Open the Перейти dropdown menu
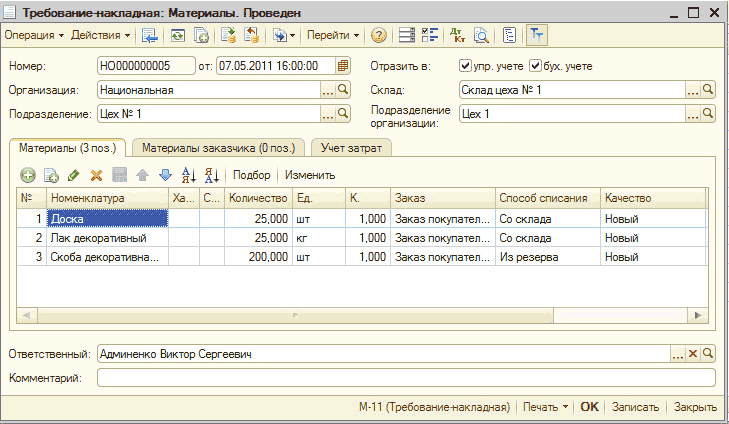 coord(334,35)
